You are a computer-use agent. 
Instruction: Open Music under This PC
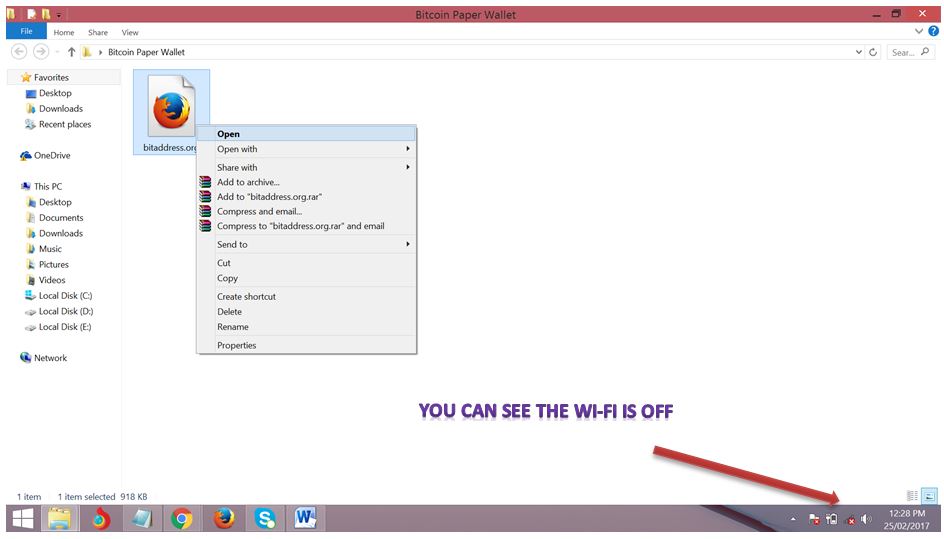click(50, 249)
